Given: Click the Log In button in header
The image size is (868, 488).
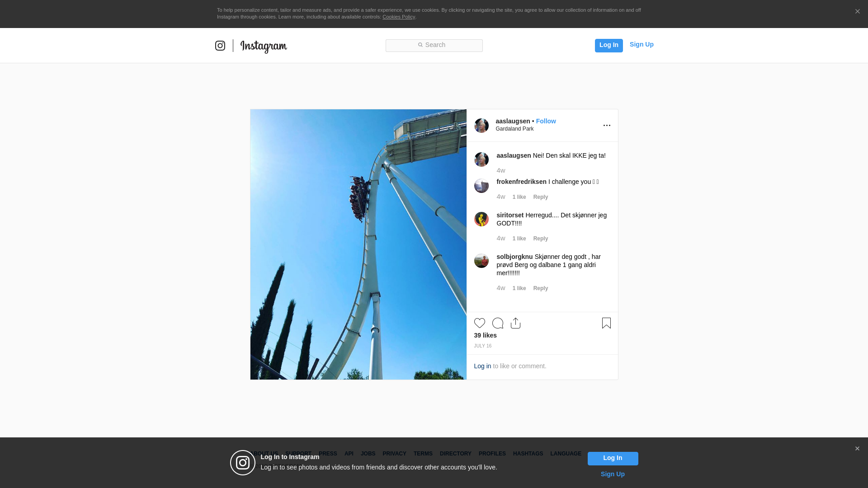Looking at the screenshot, I should pyautogui.click(x=609, y=45).
